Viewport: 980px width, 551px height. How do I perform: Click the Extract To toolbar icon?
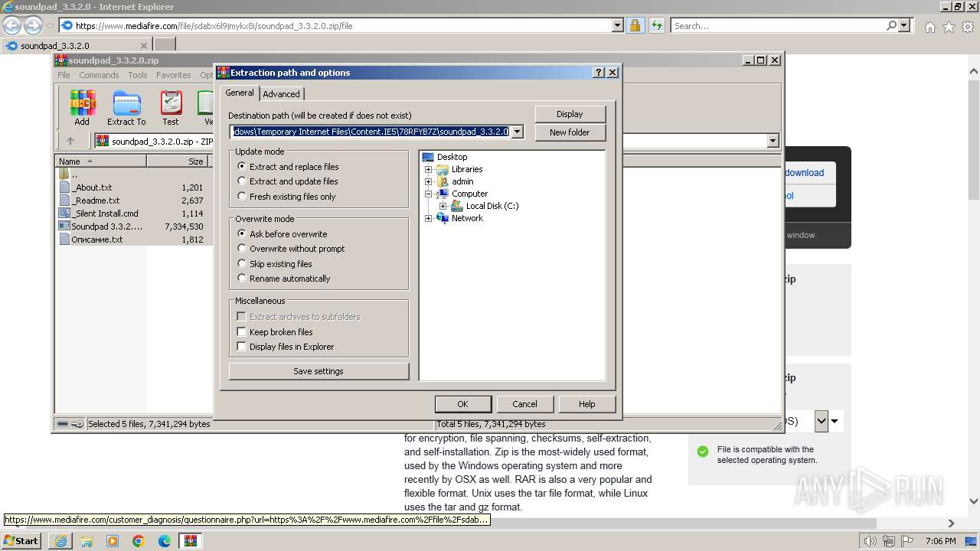[x=126, y=108]
